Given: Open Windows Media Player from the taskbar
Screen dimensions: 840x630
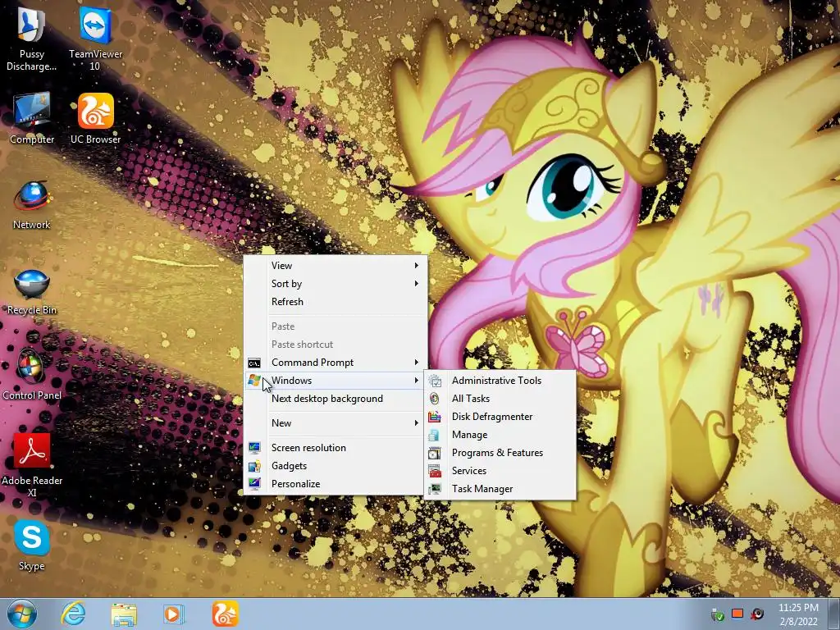Looking at the screenshot, I should (x=173, y=614).
